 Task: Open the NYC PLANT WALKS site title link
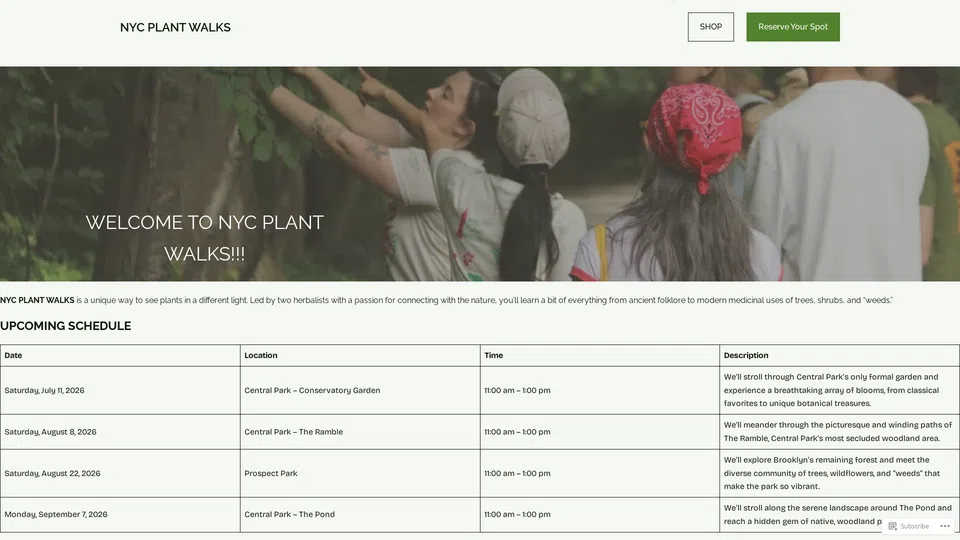pyautogui.click(x=175, y=28)
